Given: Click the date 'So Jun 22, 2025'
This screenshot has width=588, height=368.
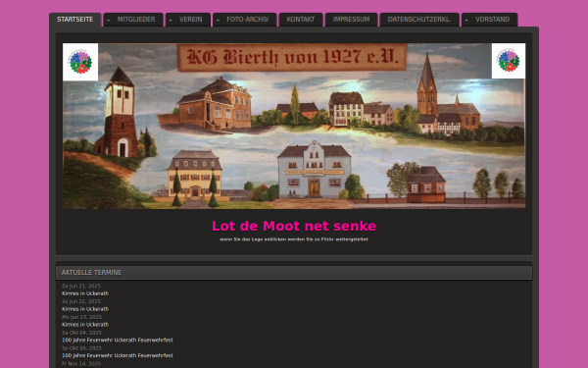Looking at the screenshot, I should point(81,301).
